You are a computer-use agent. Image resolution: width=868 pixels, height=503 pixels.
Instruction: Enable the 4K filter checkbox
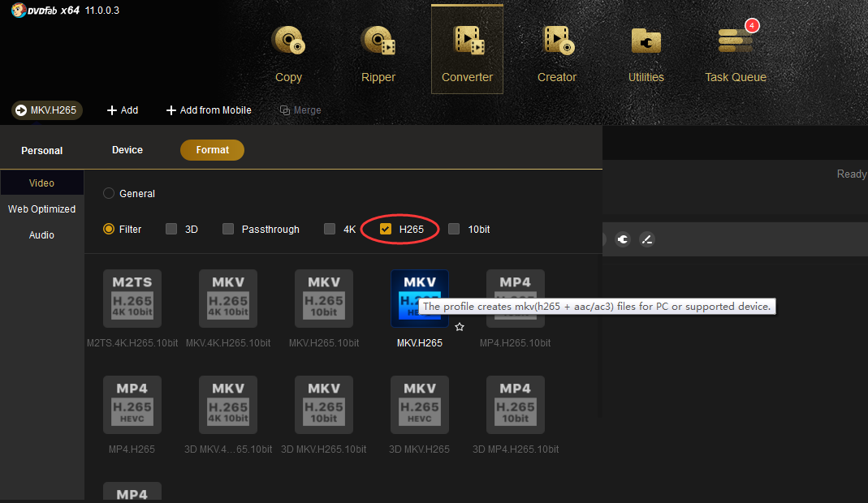pos(330,229)
